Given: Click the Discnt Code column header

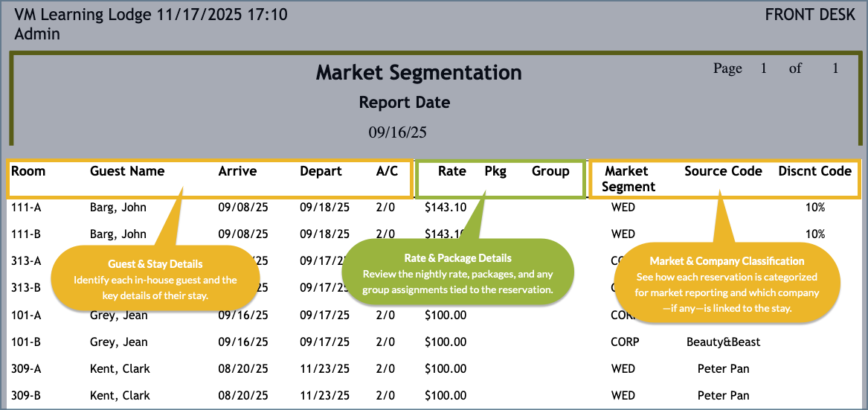Looking at the screenshot, I should point(814,171).
